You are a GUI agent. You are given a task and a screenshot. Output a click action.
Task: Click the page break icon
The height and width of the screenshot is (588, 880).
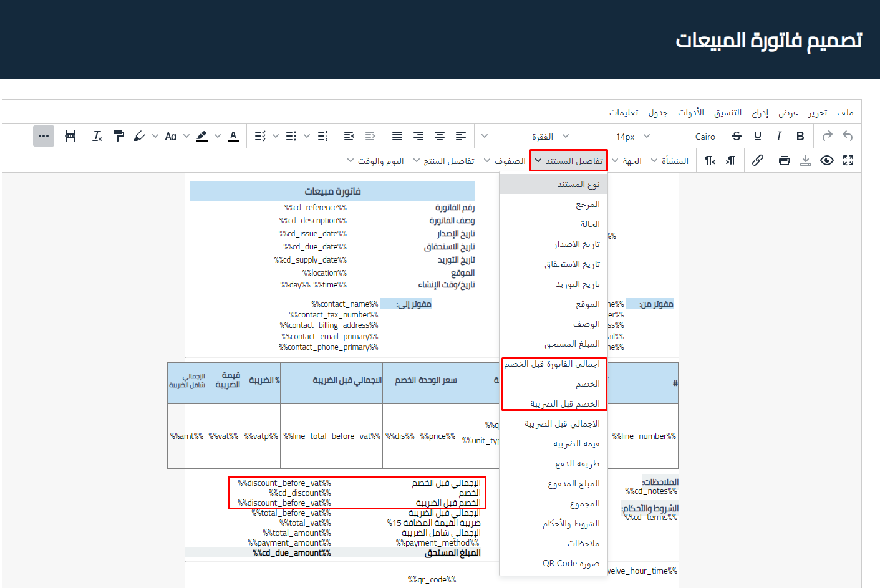pyautogui.click(x=70, y=136)
